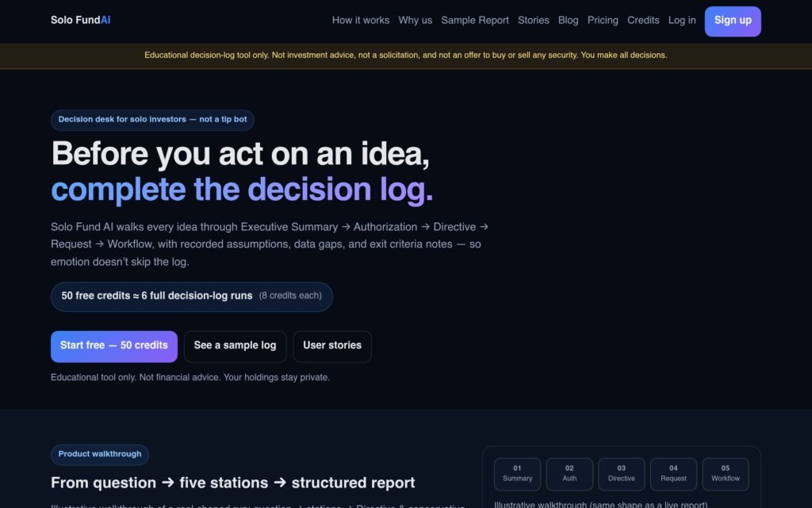This screenshot has height=508, width=812.
Task: Click Start free — 50 credits button
Action: pos(114,346)
